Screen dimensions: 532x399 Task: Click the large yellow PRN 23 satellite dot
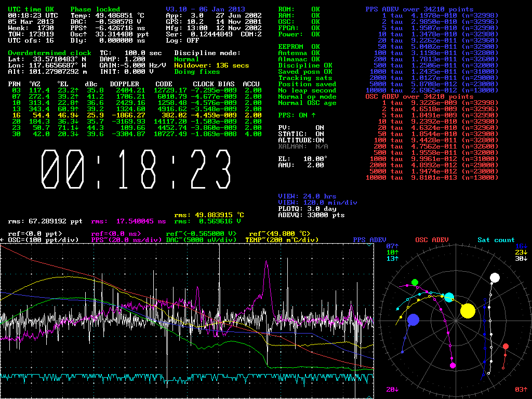(468, 311)
